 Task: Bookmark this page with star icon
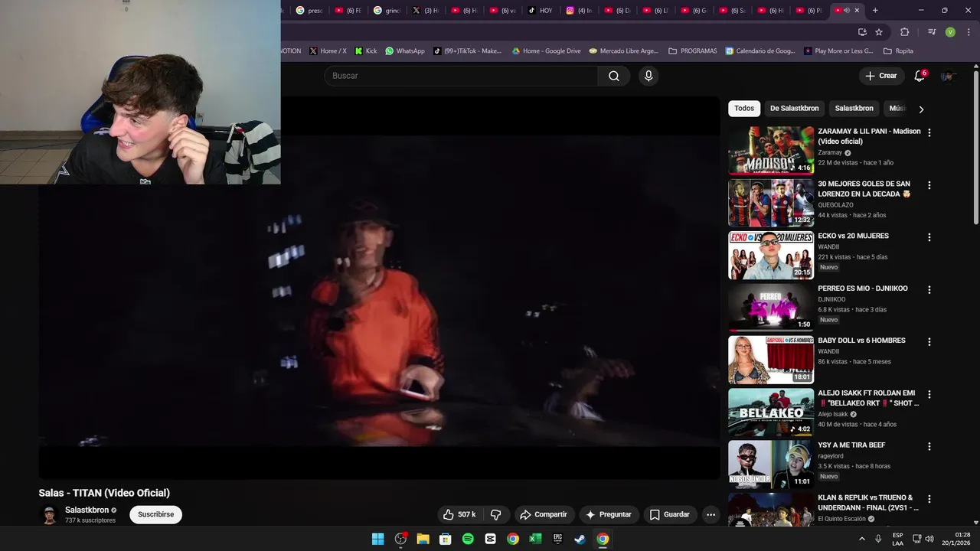[x=879, y=32]
